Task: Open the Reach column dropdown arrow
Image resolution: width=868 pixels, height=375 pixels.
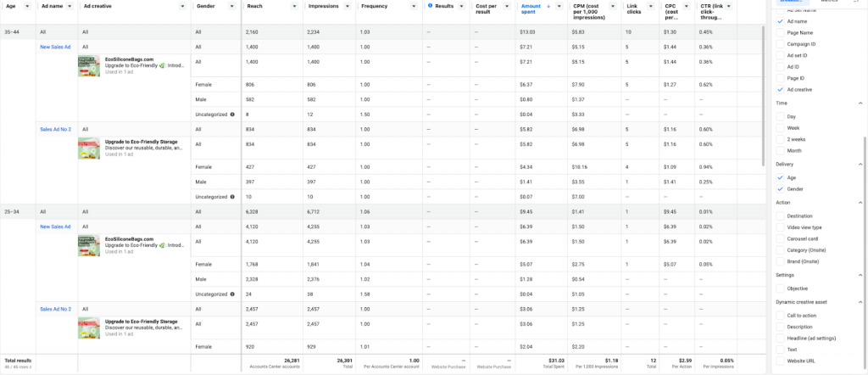Action: (292, 6)
